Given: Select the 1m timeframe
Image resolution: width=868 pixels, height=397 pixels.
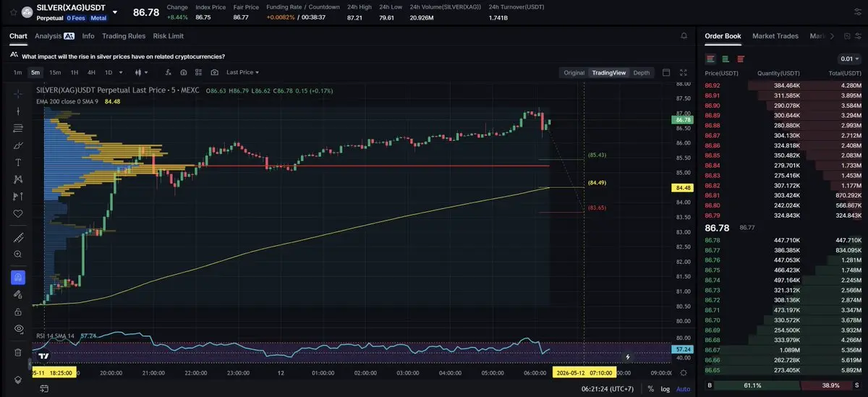Looking at the screenshot, I should (x=17, y=72).
